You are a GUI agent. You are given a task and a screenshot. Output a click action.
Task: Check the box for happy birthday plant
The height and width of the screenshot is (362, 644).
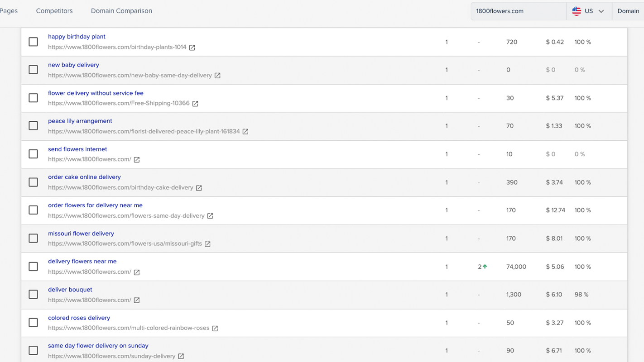[33, 42]
